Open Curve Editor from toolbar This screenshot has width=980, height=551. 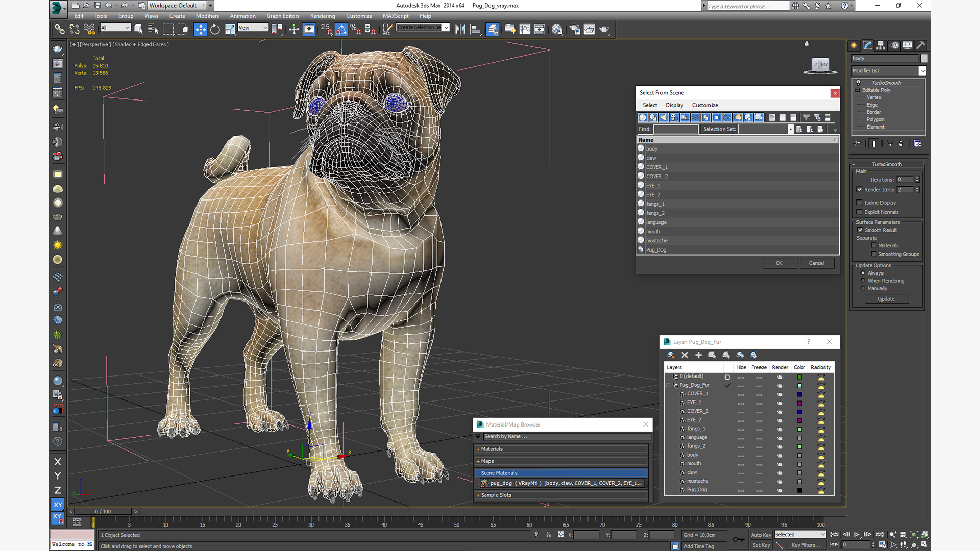pyautogui.click(x=525, y=29)
